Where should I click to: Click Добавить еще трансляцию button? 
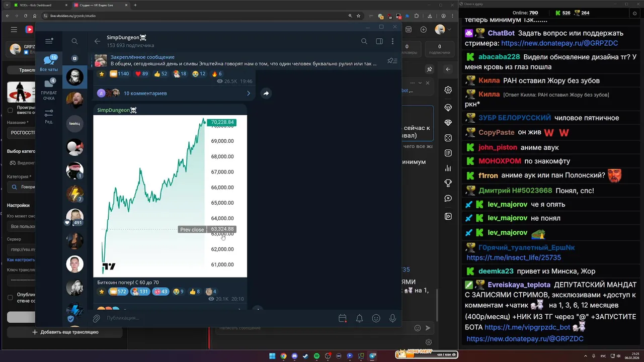pyautogui.click(x=65, y=332)
